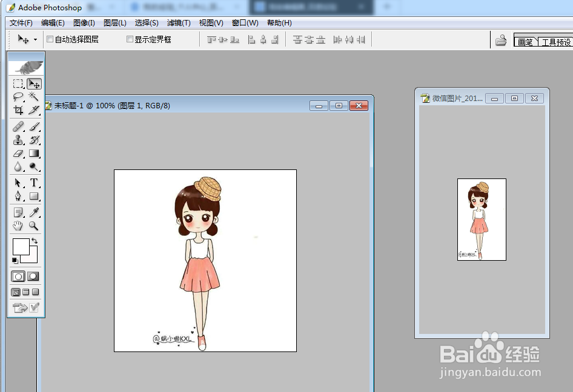Select the Pen tool

point(18,196)
